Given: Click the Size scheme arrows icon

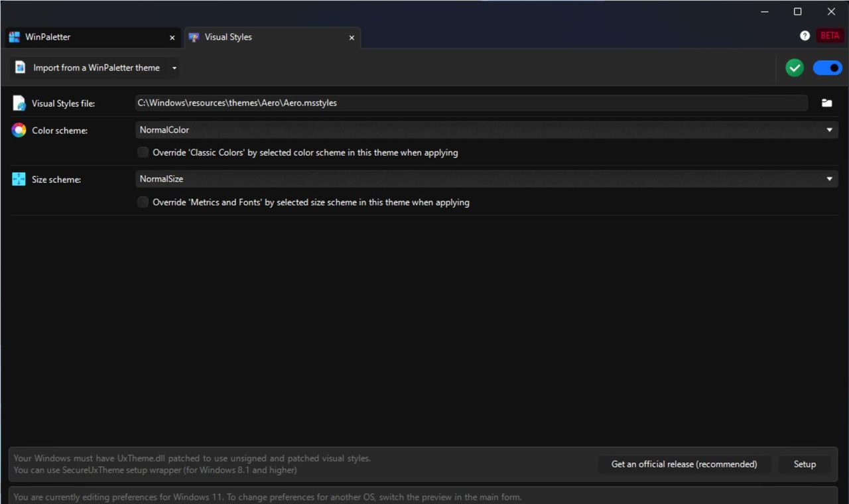Looking at the screenshot, I should pyautogui.click(x=18, y=178).
